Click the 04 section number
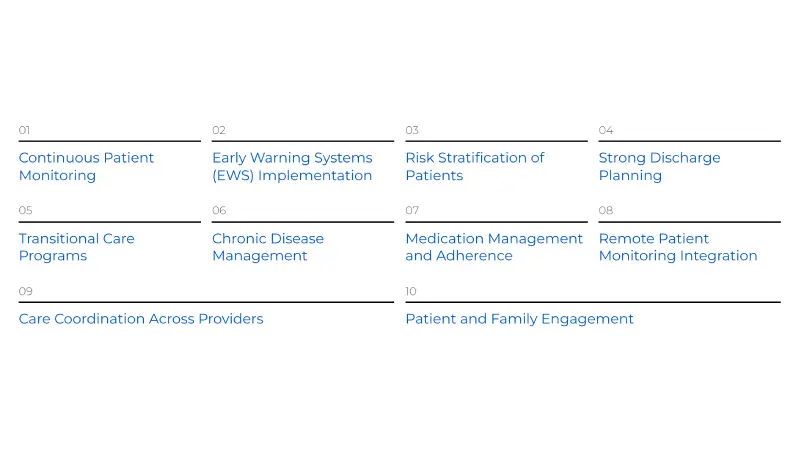 coord(606,130)
